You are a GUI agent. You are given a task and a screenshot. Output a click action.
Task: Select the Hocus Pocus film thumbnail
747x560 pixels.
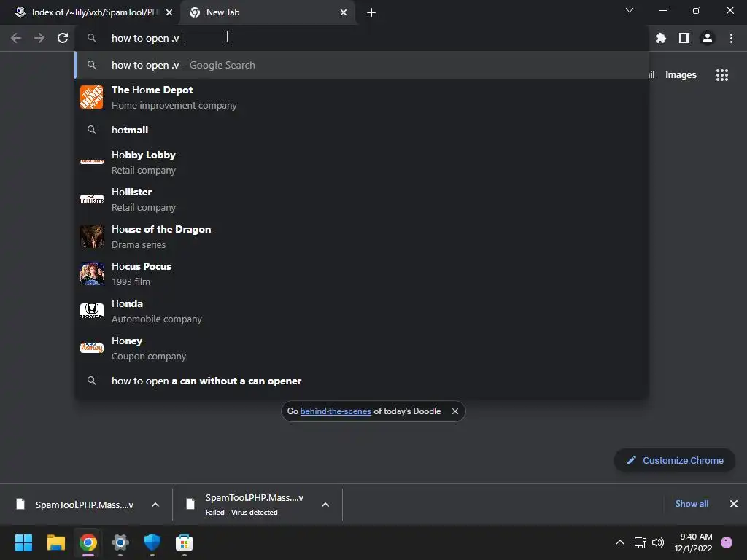point(91,273)
